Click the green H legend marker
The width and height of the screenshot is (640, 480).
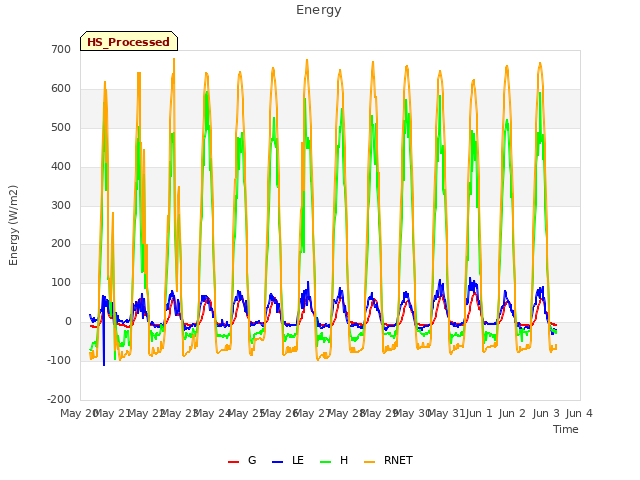326,462
